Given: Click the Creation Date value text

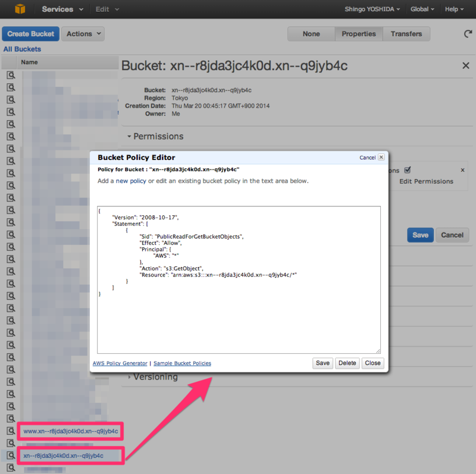Looking at the screenshot, I should pos(220,106).
